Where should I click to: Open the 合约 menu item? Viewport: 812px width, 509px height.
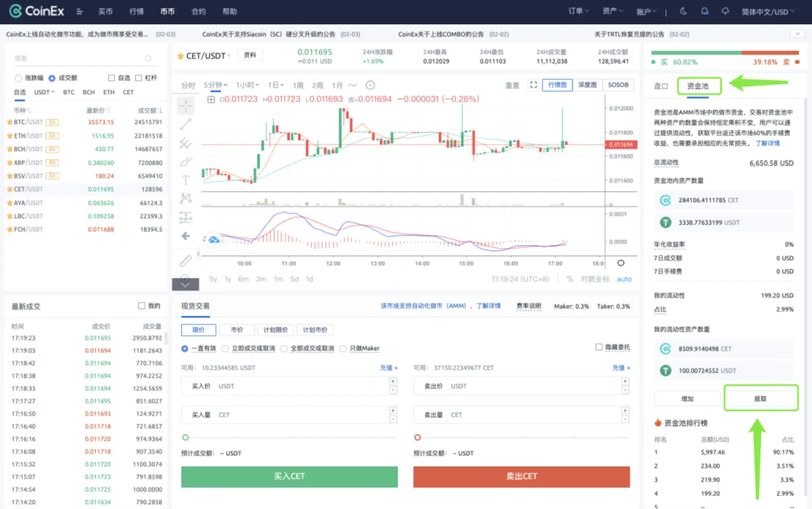[x=198, y=12]
